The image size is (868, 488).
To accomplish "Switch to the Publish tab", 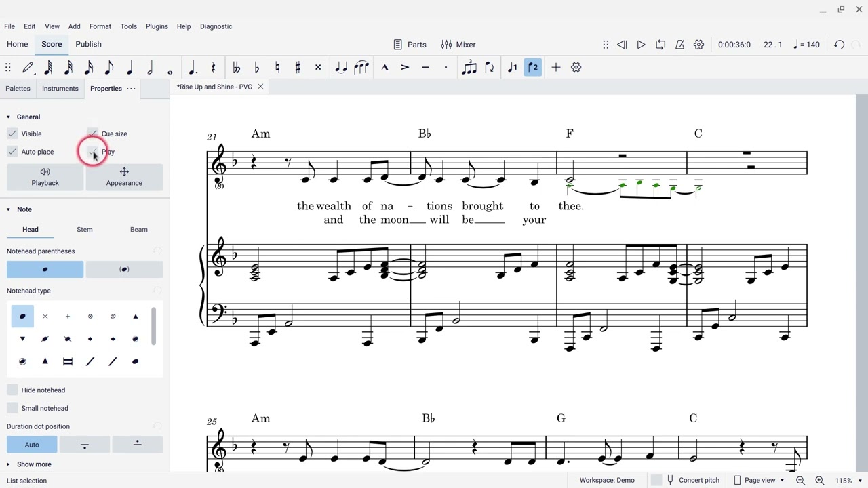I will coord(88,45).
